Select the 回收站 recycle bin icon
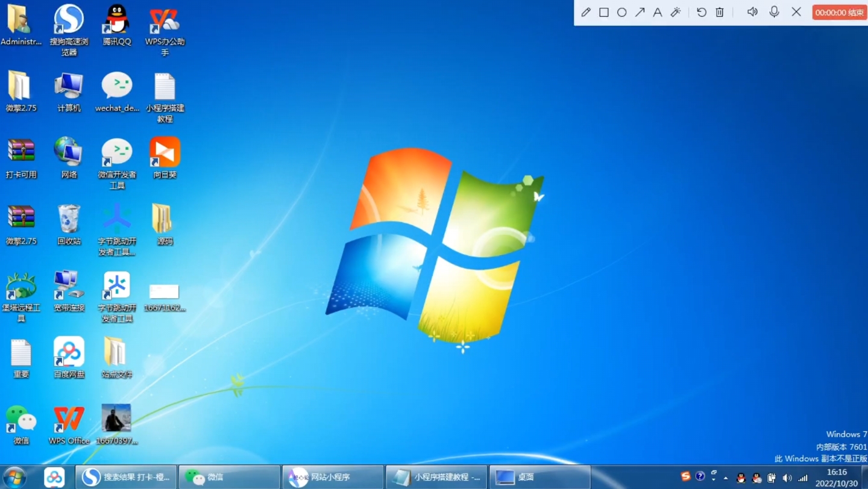 pyautogui.click(x=69, y=225)
